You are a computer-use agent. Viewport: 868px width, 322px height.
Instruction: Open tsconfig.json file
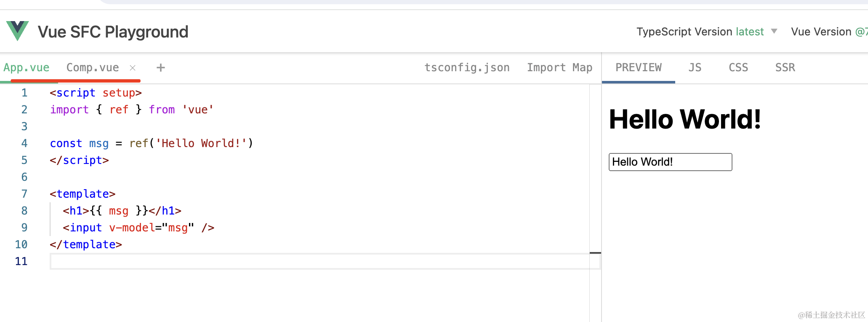point(467,67)
